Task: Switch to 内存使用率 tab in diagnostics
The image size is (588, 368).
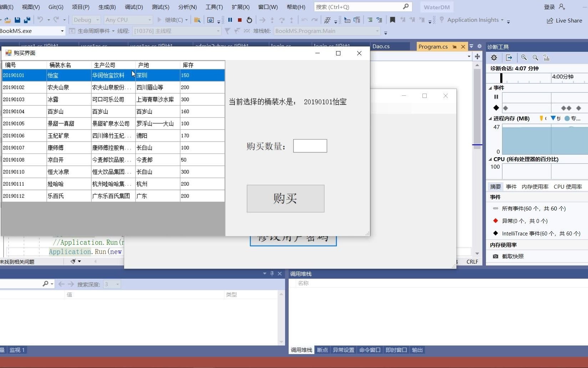Action: pyautogui.click(x=535, y=187)
